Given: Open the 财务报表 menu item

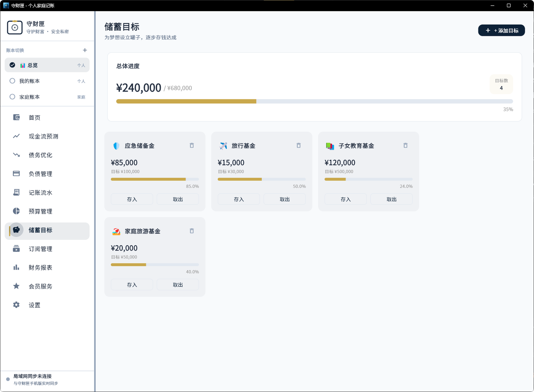Looking at the screenshot, I should click(47, 268).
